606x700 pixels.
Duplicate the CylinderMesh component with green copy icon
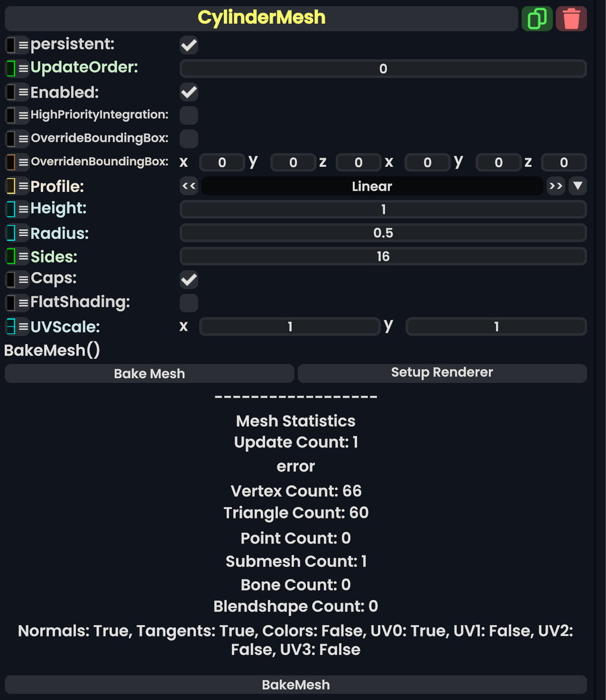coord(536,18)
